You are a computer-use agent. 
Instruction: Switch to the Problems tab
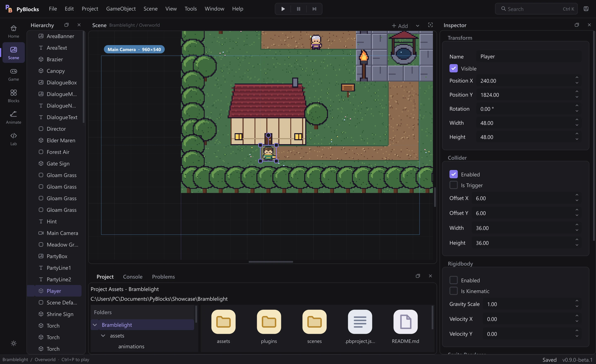[163, 277]
